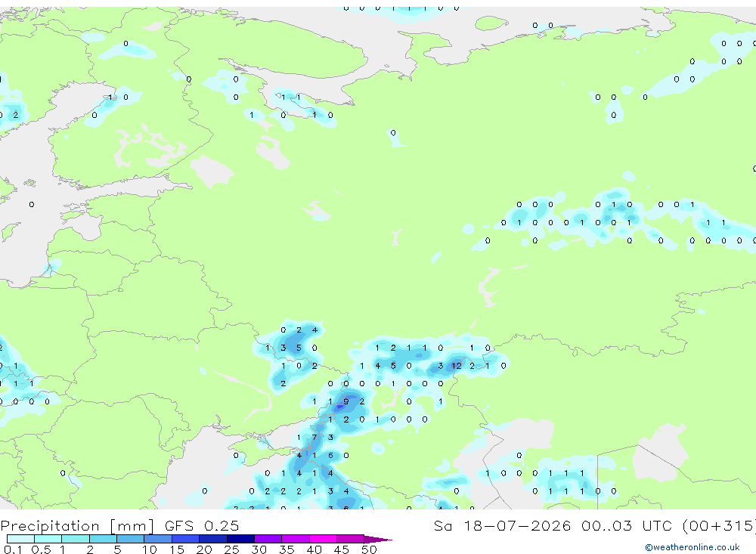Click the legend label "25"
The image size is (756, 554).
pyautogui.click(x=231, y=549)
